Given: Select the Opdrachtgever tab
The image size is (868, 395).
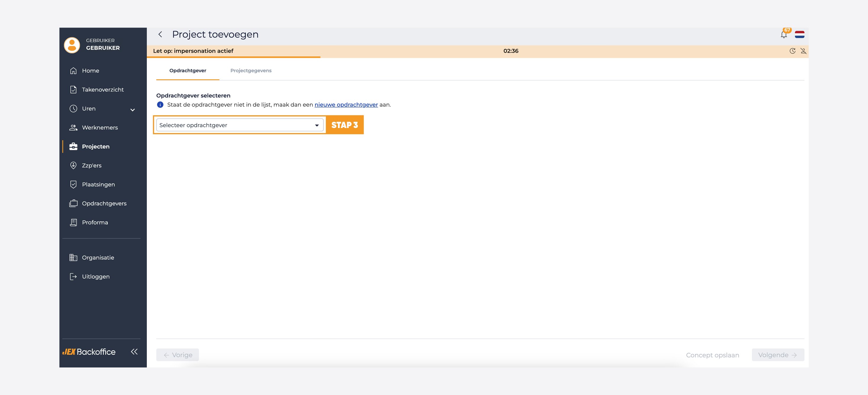Looking at the screenshot, I should [188, 71].
